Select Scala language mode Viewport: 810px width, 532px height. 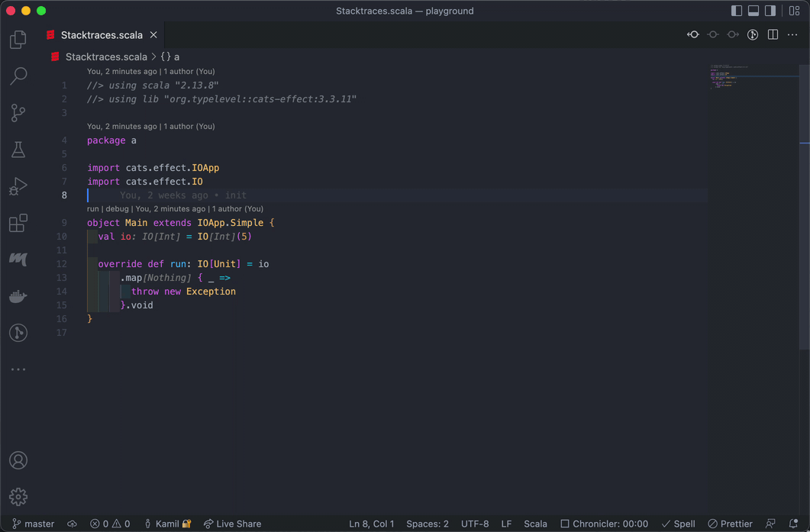535,524
